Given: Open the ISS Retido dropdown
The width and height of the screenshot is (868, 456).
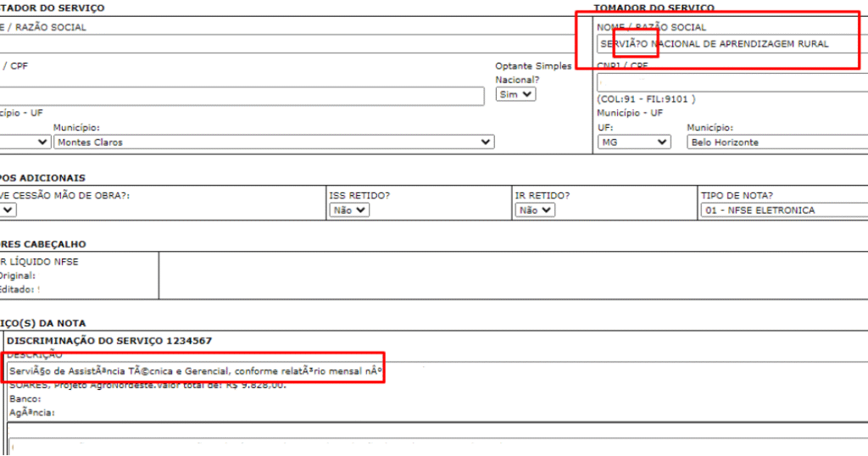Looking at the screenshot, I should pos(349,210).
